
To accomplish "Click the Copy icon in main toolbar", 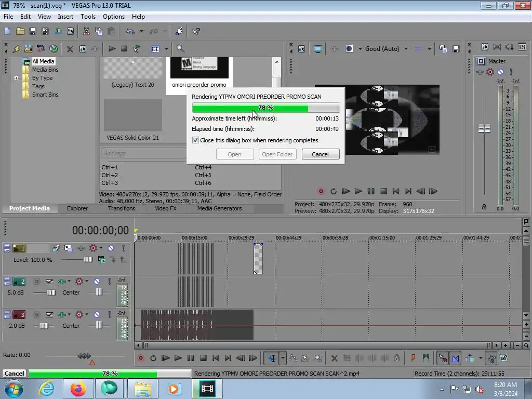I will tap(99, 31).
